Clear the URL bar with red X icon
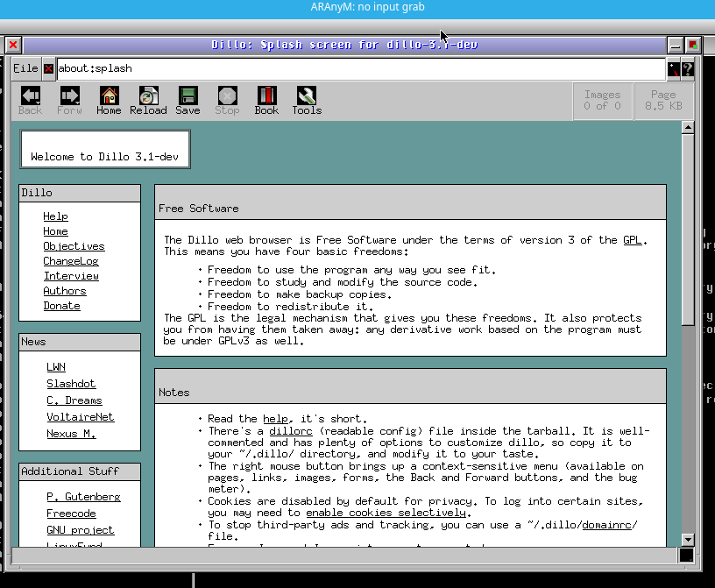The image size is (715, 588). pyautogui.click(x=48, y=69)
